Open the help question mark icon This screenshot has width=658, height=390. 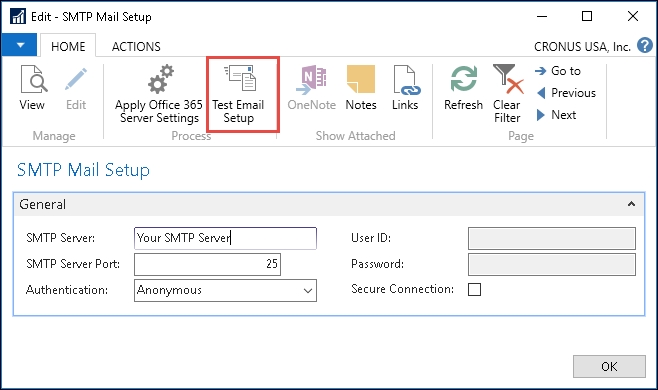pos(645,45)
